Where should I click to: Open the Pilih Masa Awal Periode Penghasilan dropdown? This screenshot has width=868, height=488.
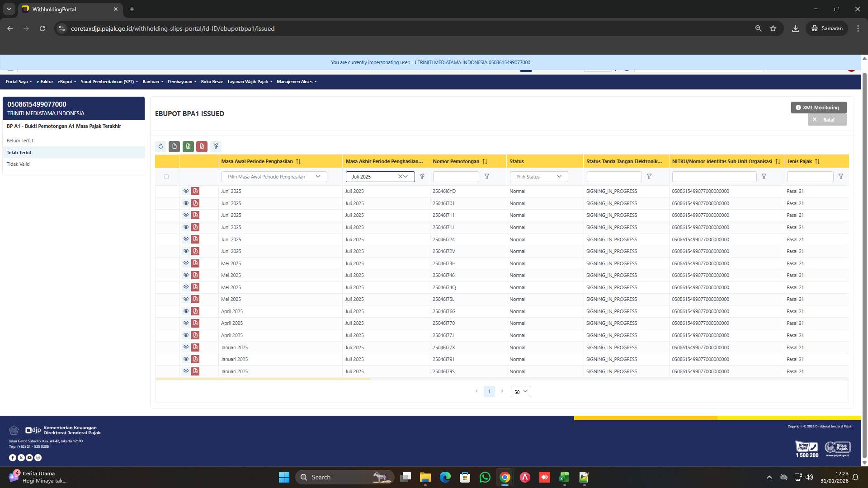tap(274, 177)
